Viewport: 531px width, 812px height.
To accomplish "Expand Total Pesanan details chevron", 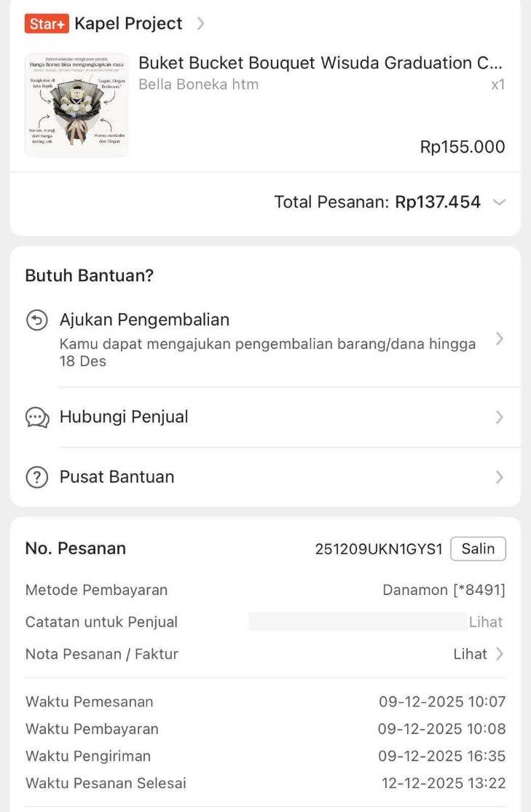I will click(499, 202).
